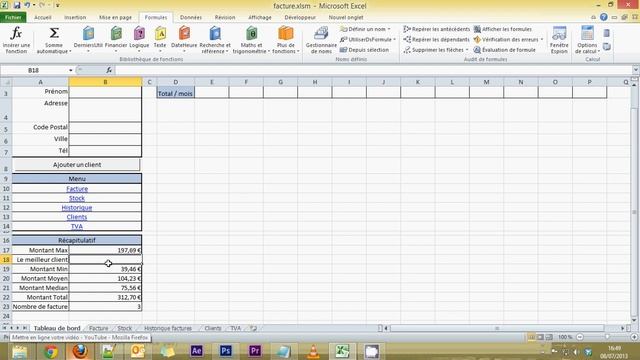The height and width of the screenshot is (360, 640).
Task: Open the Fenêtre Espion watch window
Action: 559,40
